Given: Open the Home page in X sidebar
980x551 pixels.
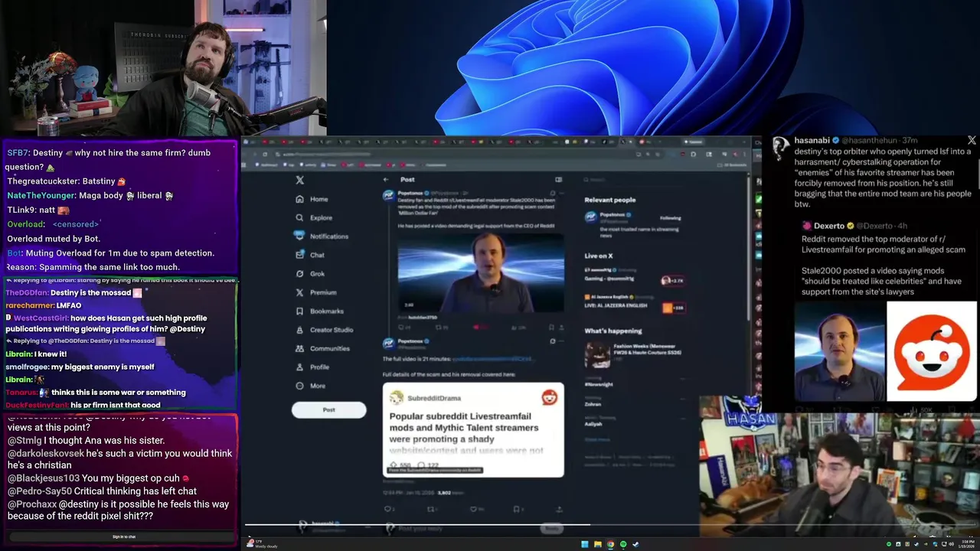Looking at the screenshot, I should [312, 199].
